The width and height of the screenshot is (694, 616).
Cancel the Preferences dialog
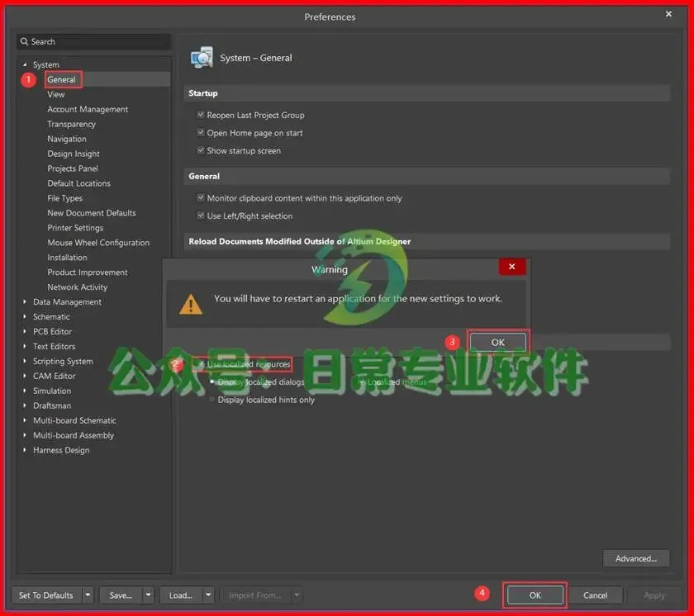click(596, 595)
